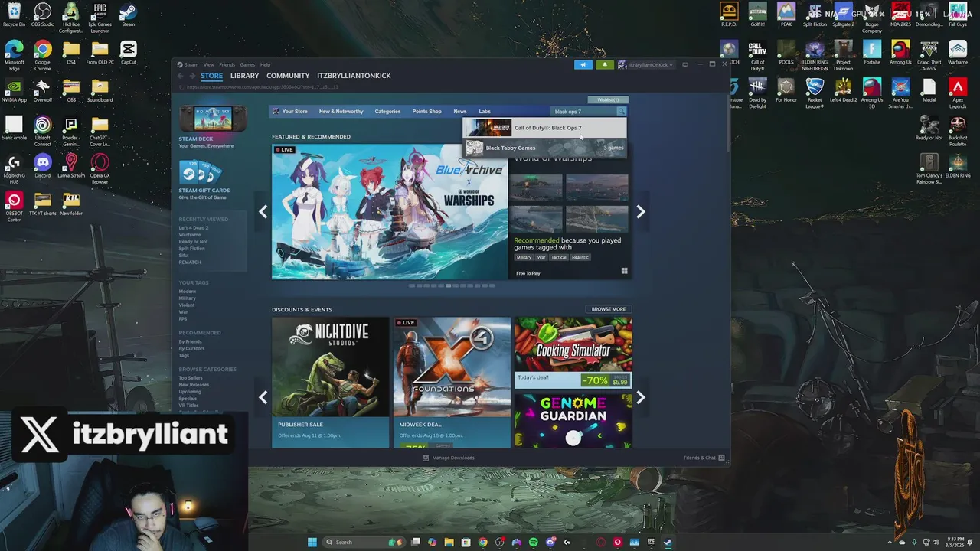Open Fall Guys desktop shortcut

[958, 15]
